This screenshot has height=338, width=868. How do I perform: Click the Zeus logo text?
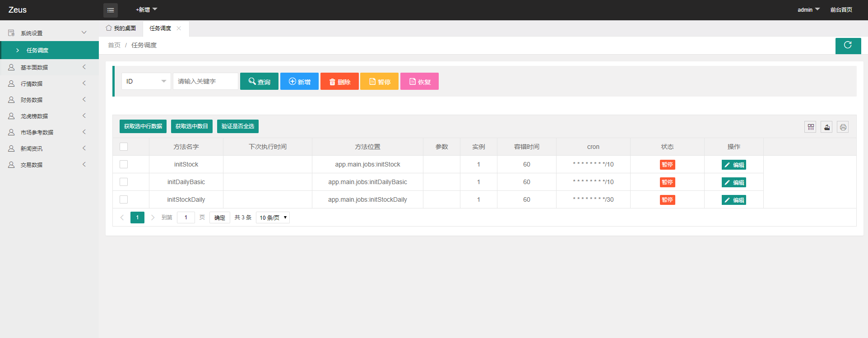18,10
